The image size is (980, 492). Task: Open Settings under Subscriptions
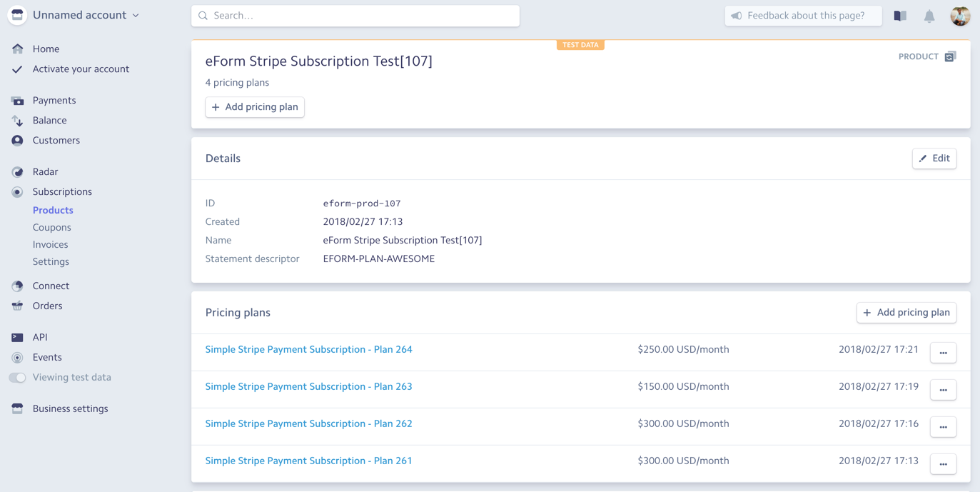click(x=51, y=262)
